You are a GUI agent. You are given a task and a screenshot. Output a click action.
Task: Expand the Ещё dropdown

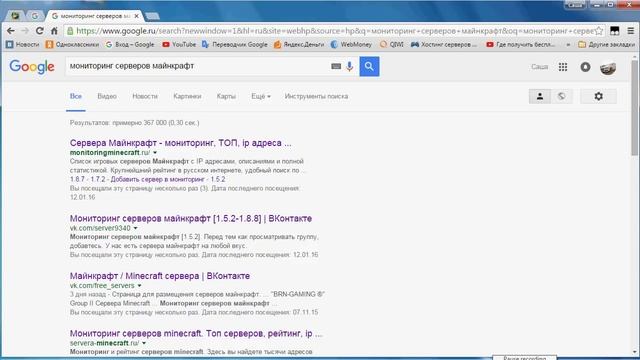tap(261, 96)
